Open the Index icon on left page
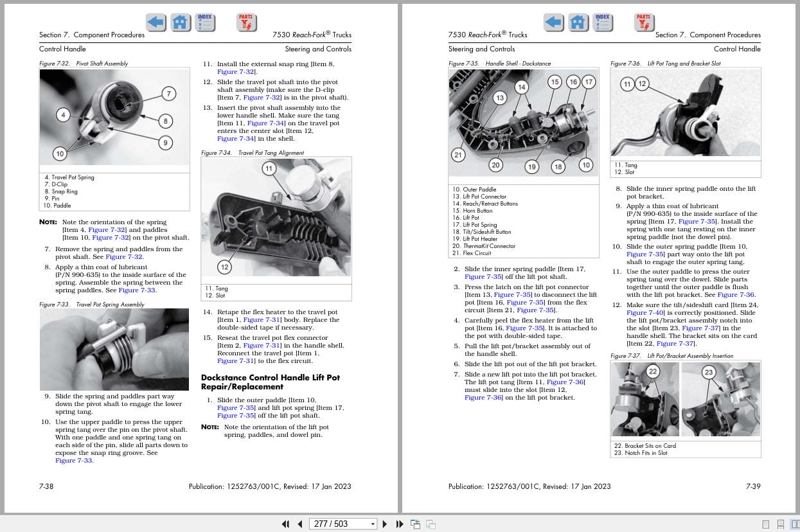The height and width of the screenshot is (532, 800). click(204, 22)
